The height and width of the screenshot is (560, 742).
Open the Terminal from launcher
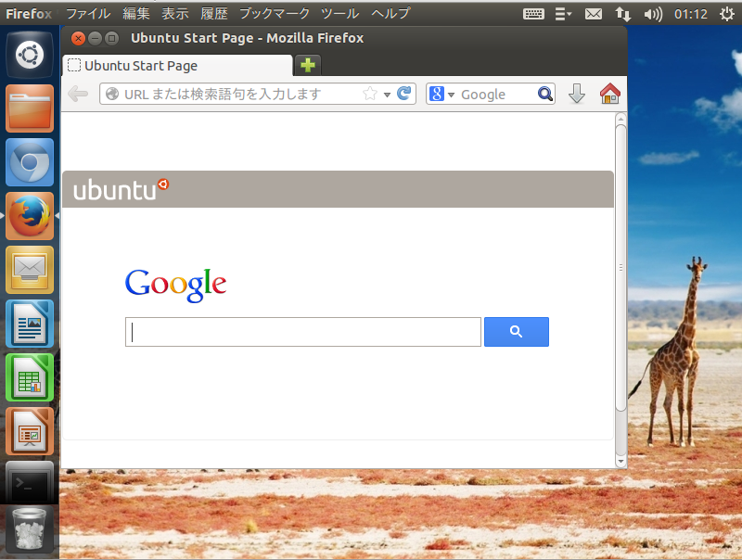tap(30, 483)
